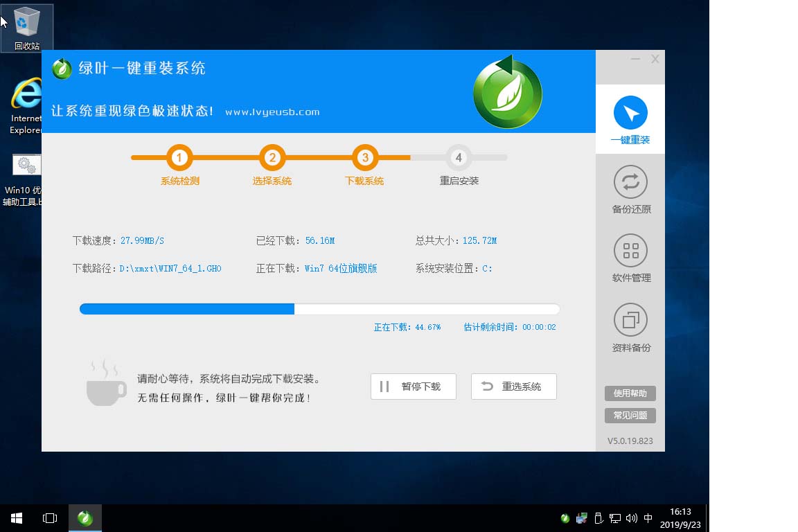Close the 绿叶 installer window
The width and height of the screenshot is (798, 532).
coord(655,59)
